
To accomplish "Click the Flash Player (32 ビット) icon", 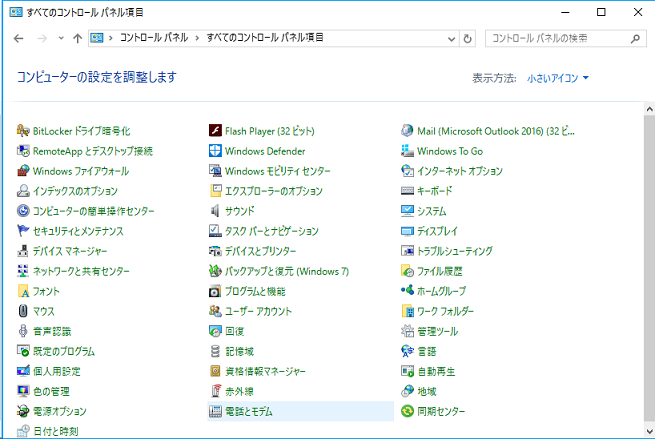I will coord(215,131).
